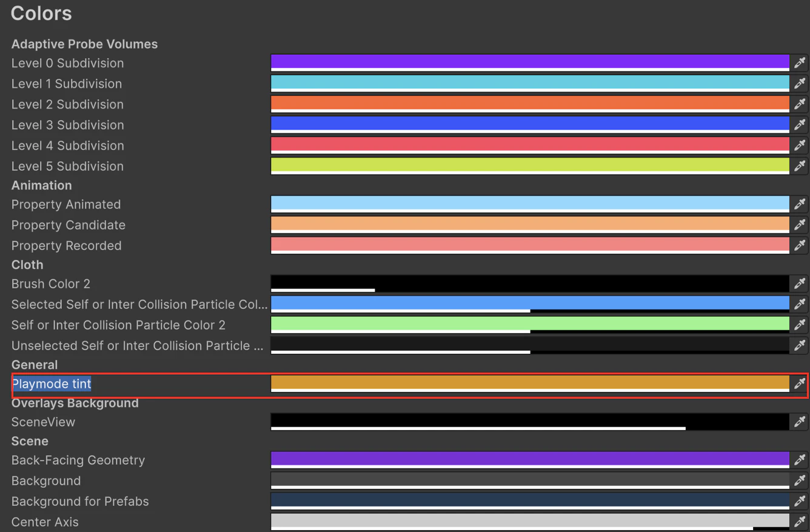The height and width of the screenshot is (532, 810).
Task: Open the Background for Prefabs navy swatch
Action: [530, 501]
